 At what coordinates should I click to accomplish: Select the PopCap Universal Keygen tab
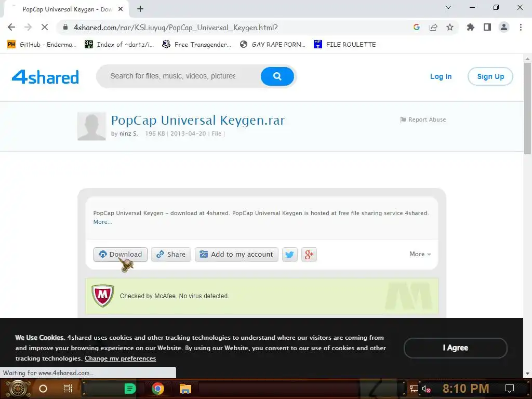pyautogui.click(x=67, y=9)
